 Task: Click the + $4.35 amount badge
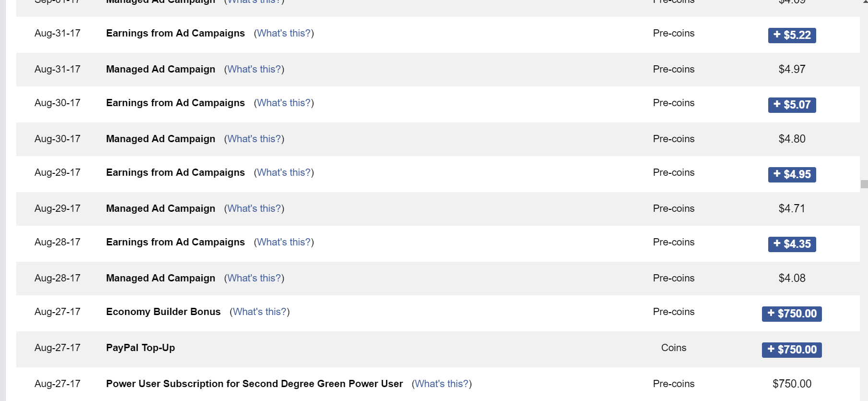792,244
